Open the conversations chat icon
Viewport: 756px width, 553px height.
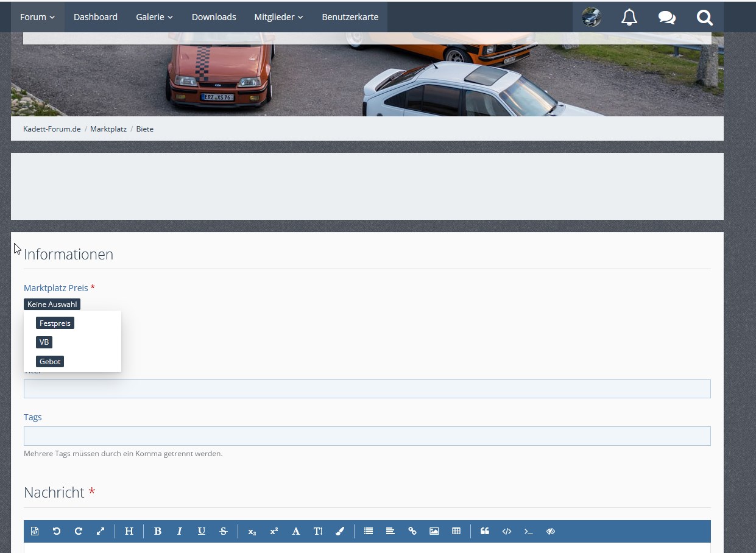coord(666,17)
